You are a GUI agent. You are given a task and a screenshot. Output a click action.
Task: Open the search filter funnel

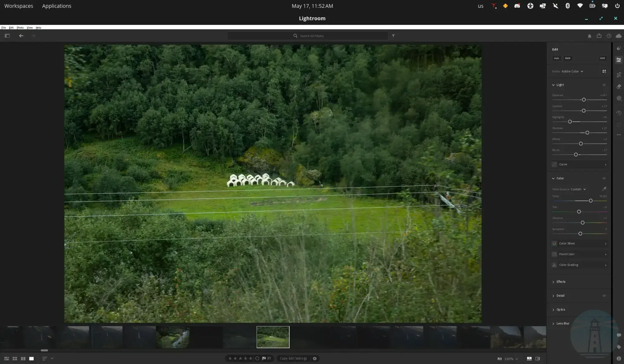[x=393, y=36]
